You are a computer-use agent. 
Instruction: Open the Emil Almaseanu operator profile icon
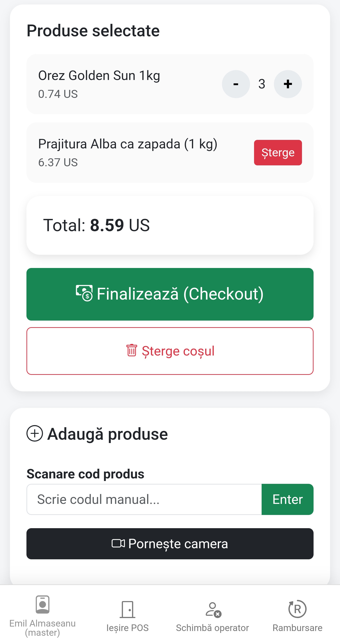tap(42, 604)
